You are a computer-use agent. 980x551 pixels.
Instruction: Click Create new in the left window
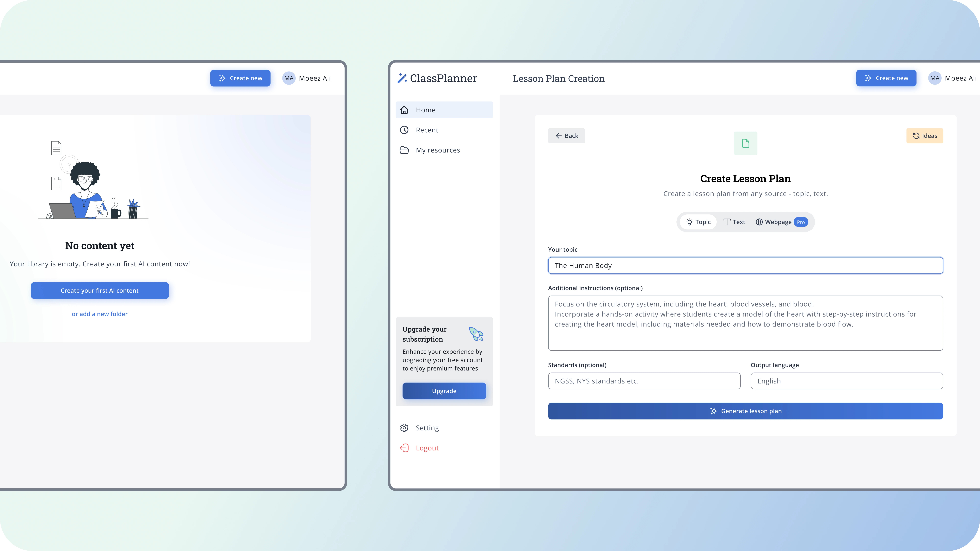[240, 78]
